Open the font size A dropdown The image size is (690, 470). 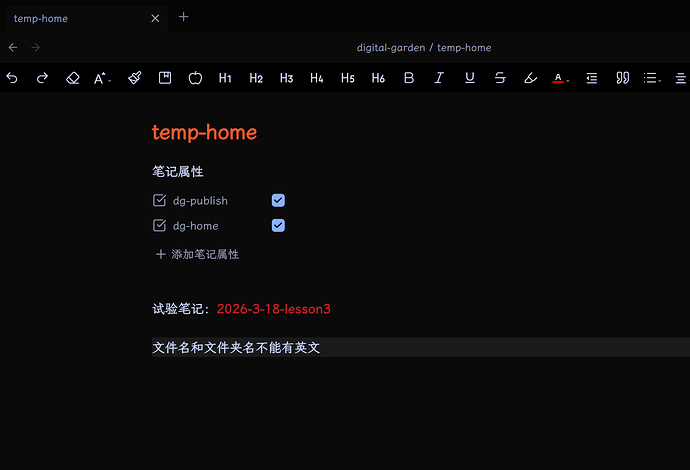coord(103,78)
